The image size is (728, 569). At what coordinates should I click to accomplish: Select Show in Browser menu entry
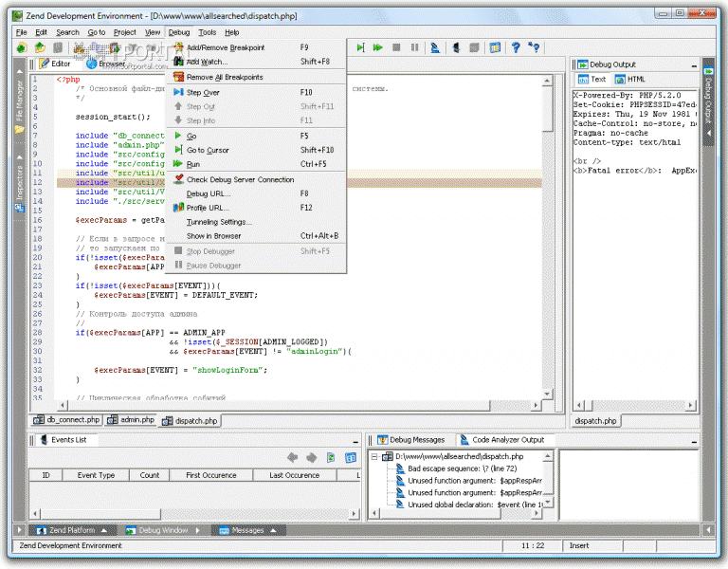(256, 236)
